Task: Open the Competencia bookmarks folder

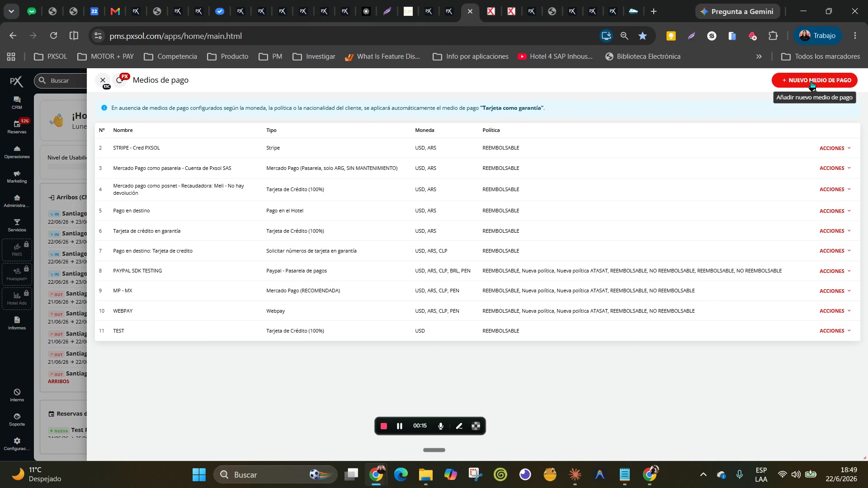Action: tap(170, 56)
